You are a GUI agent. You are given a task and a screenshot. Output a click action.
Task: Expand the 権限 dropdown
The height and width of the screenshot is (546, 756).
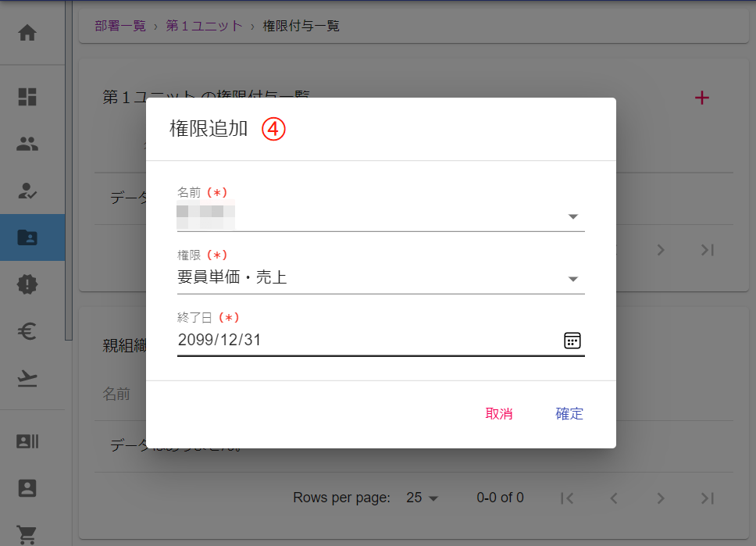click(x=572, y=279)
